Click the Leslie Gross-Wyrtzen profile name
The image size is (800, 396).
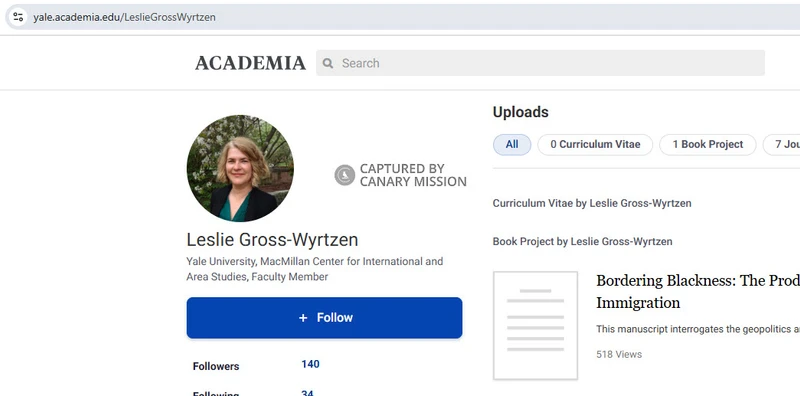tap(272, 240)
